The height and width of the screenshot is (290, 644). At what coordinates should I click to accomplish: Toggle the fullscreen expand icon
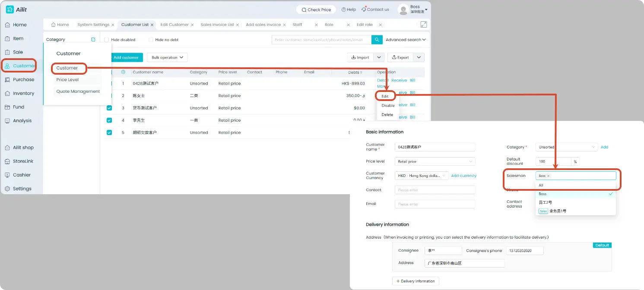[x=424, y=25]
